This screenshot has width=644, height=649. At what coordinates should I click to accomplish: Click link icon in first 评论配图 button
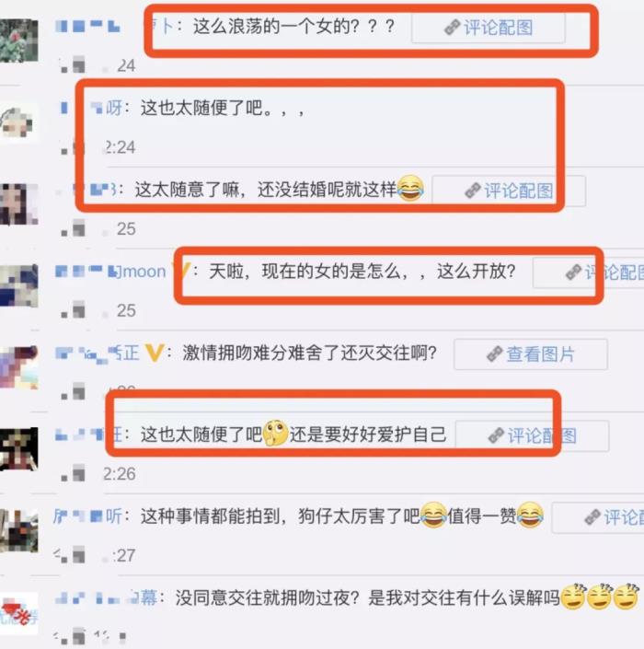452,28
